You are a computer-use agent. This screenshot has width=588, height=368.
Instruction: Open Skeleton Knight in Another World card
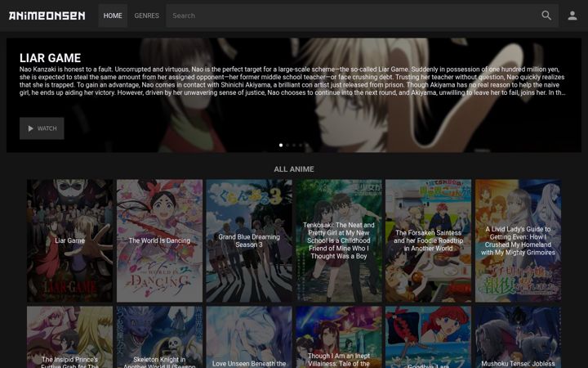159,337
